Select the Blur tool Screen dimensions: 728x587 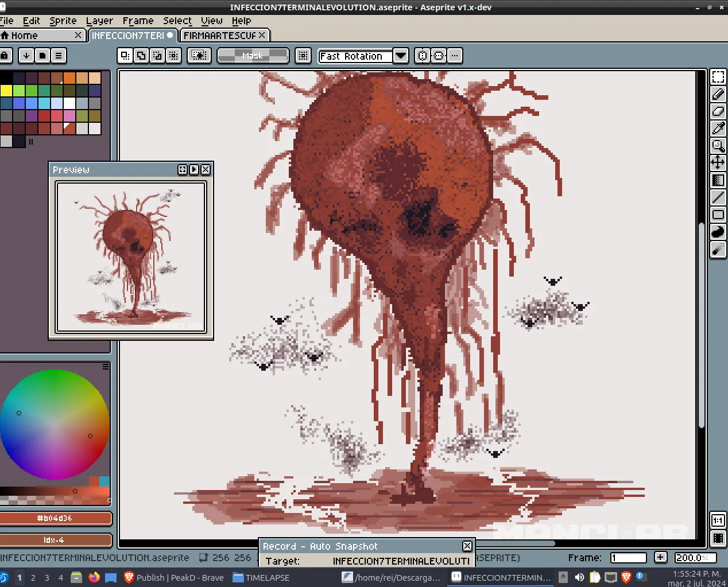(718, 249)
